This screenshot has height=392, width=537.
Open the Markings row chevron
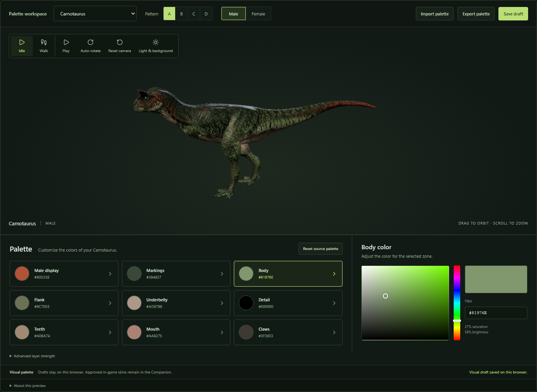222,274
